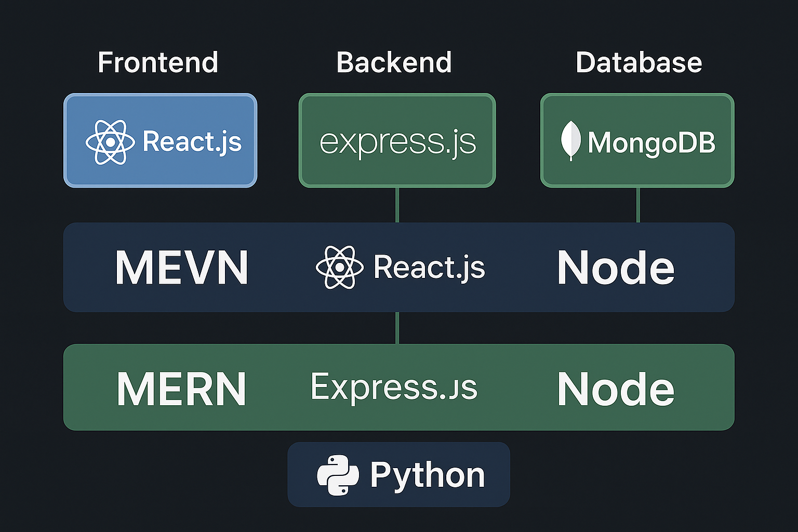Click the MongoDB leaf icon
Image resolution: width=798 pixels, height=532 pixels.
pos(571,141)
